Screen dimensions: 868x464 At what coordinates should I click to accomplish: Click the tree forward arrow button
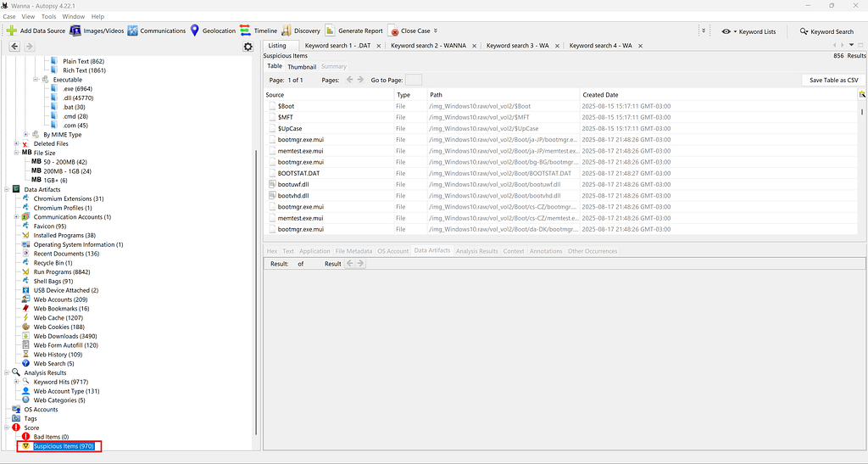coord(30,47)
